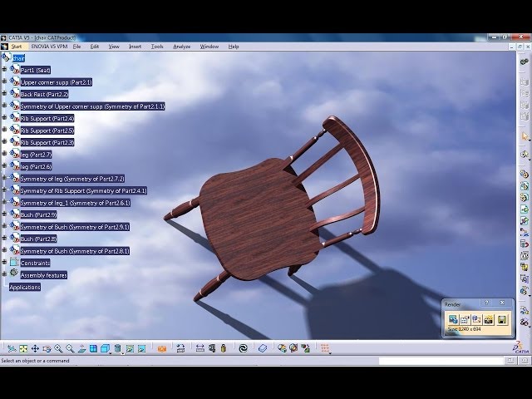The height and width of the screenshot is (399, 532).
Task: Click the Render dialog's camera-with-flash icon
Action: click(489, 319)
